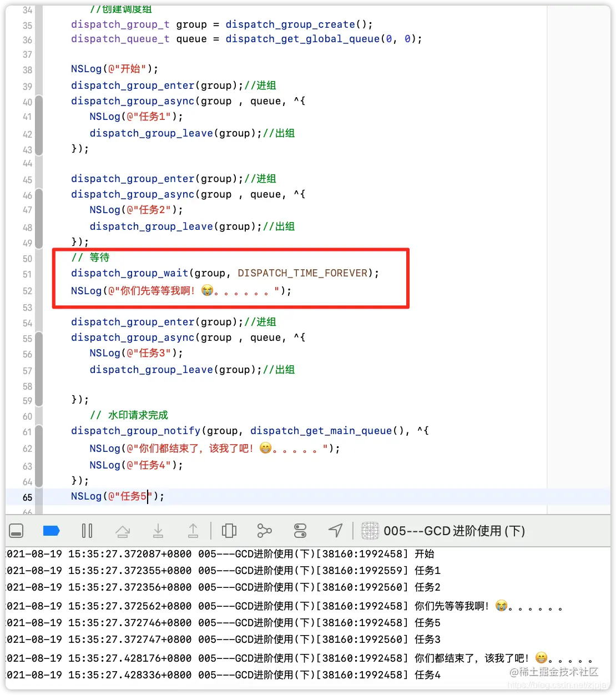This screenshot has height=695, width=616.
Task: Open the Environment Overrides icon
Action: click(x=300, y=531)
